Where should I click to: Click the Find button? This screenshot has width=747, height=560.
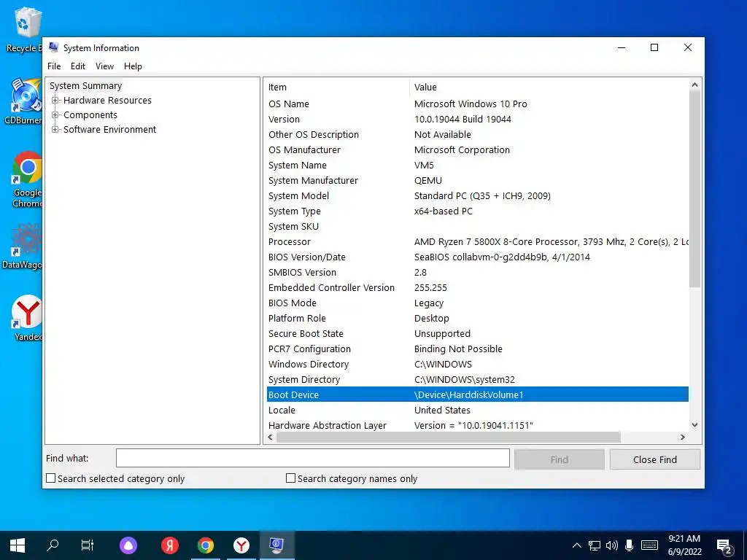click(560, 459)
